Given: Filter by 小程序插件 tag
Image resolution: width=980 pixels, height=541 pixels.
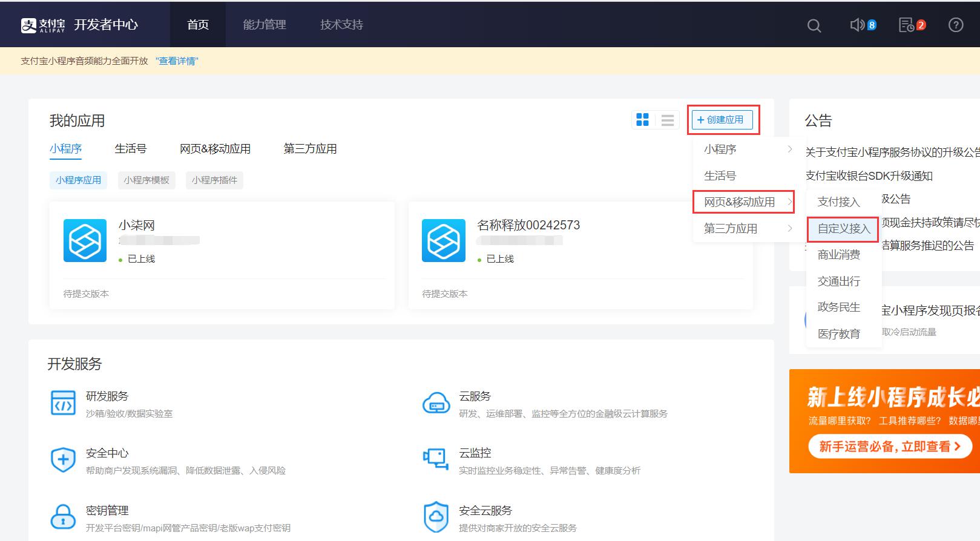Looking at the screenshot, I should 215,180.
